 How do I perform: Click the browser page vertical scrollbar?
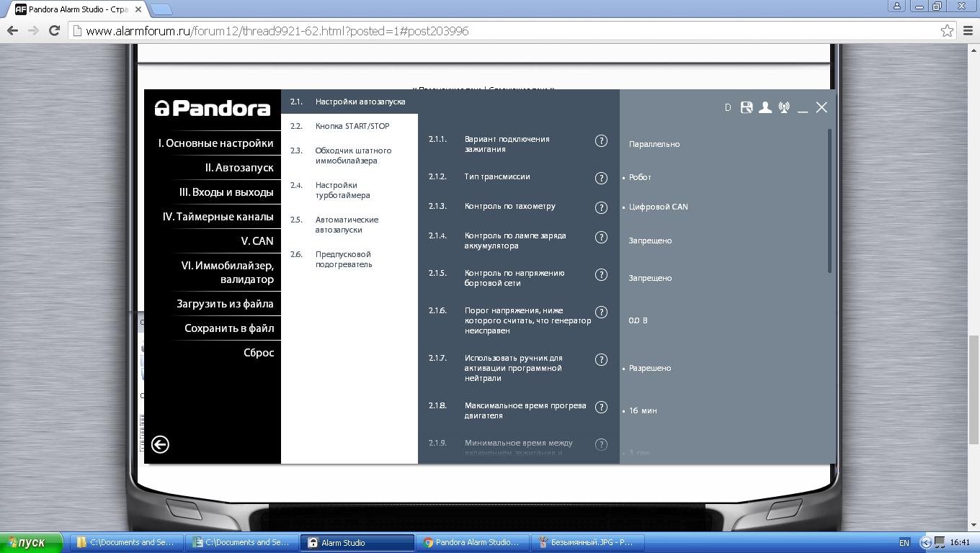click(x=974, y=391)
